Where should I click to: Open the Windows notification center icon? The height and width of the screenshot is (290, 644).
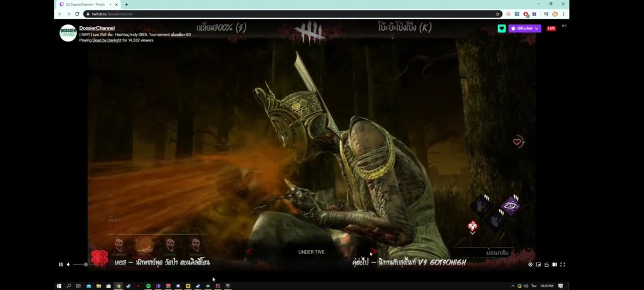[x=561, y=286]
